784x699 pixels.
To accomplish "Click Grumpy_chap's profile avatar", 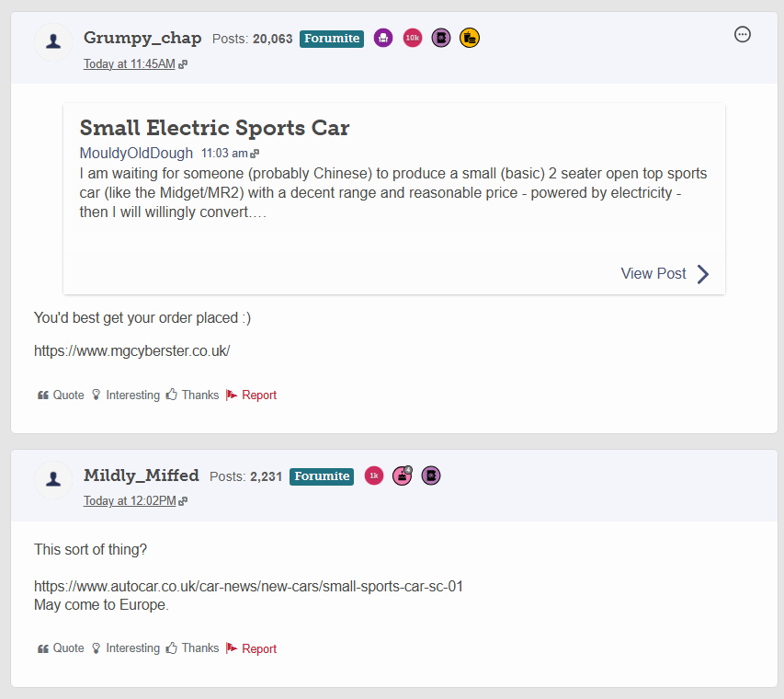I will 54,42.
